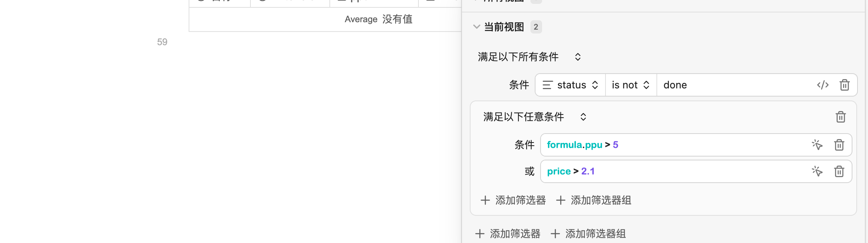Delete the status is not done condition

[x=844, y=85]
